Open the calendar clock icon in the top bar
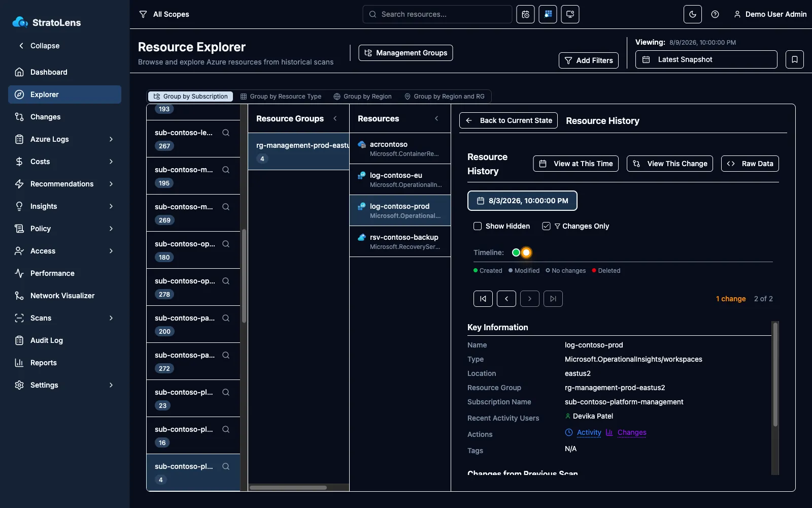 (525, 14)
